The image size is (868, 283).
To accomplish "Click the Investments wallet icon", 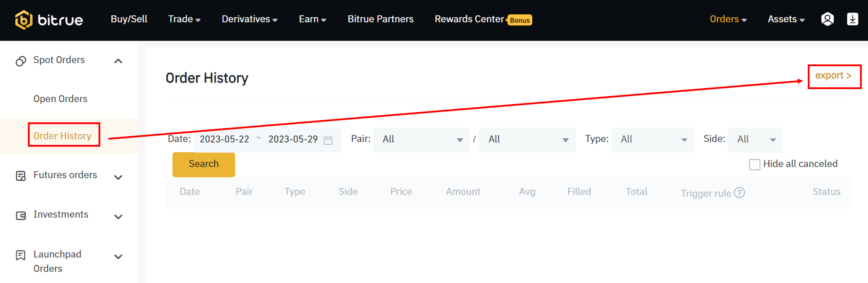I will tap(21, 215).
